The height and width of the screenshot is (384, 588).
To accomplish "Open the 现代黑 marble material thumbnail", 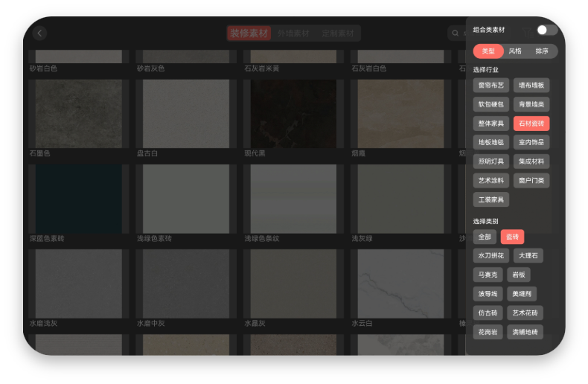I will 293,114.
